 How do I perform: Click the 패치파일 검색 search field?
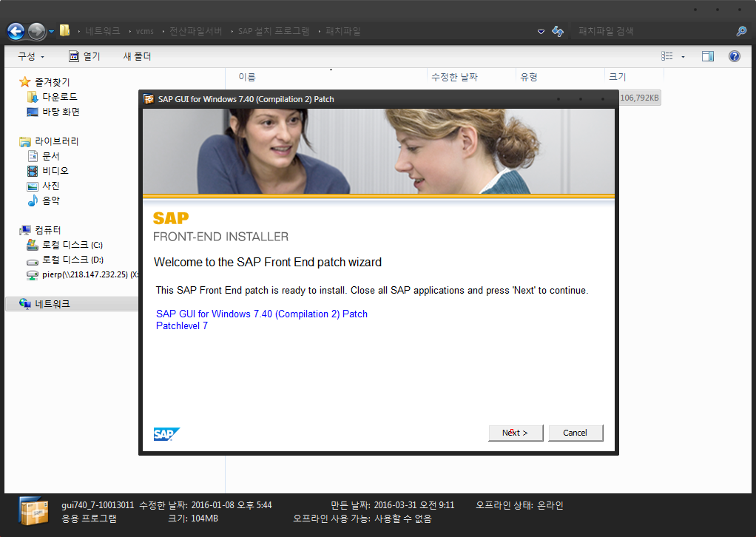[x=651, y=31]
